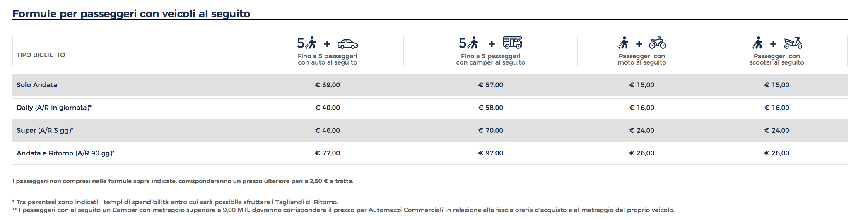Click the passenger icon beside the camper

tap(473, 43)
